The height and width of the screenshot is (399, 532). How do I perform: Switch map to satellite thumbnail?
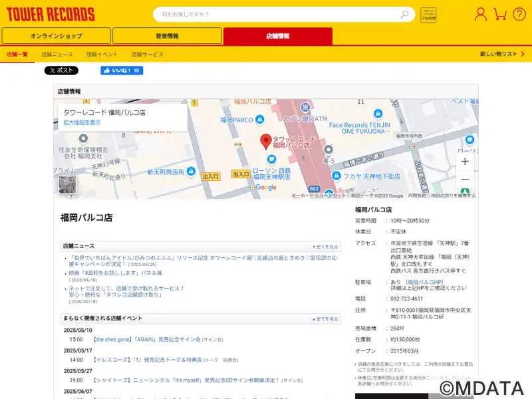[x=67, y=185]
